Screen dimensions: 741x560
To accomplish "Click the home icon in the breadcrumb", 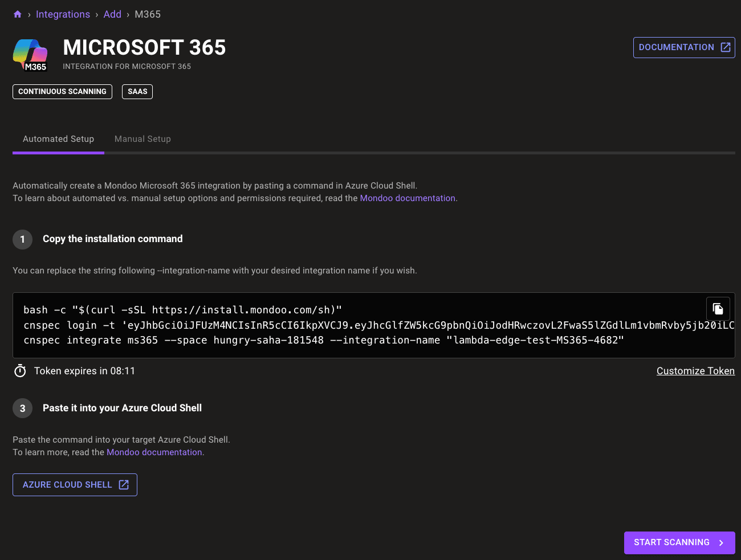I will 17,14.
